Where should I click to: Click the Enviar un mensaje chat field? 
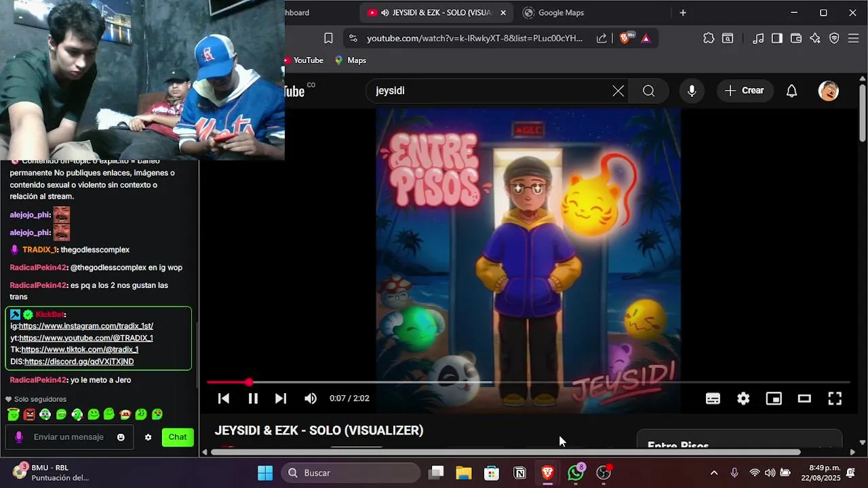(69, 437)
